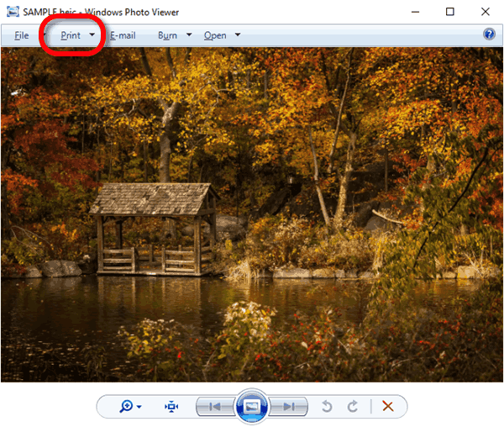
Task: Minimize the Photo Viewer window
Action: pyautogui.click(x=415, y=12)
